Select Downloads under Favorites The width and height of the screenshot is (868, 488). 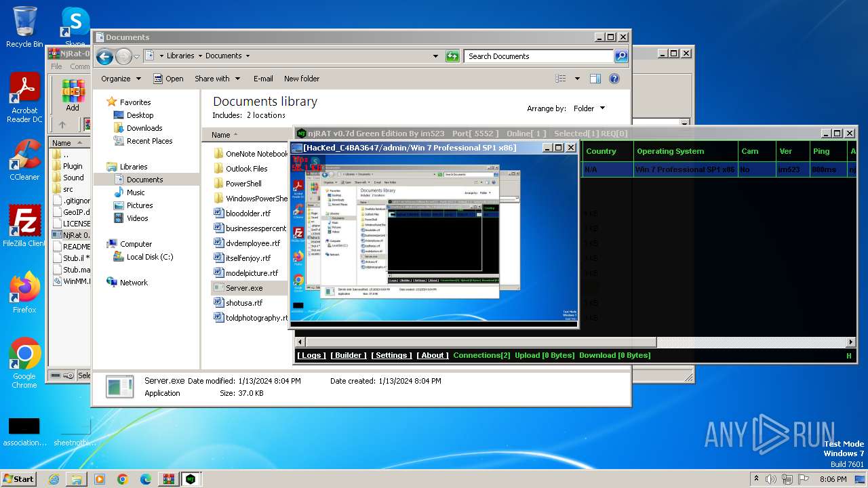pos(144,128)
